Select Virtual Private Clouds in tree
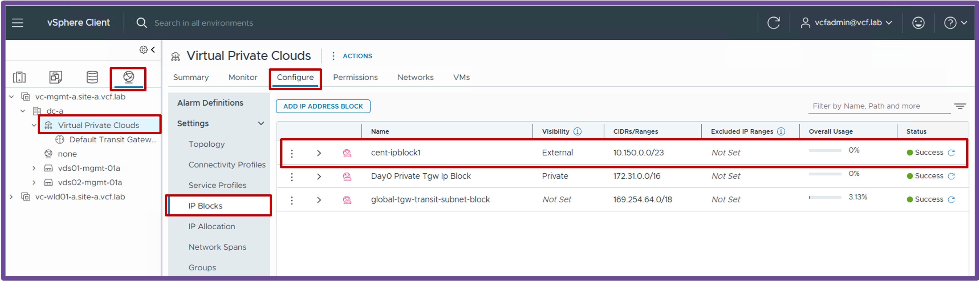Viewport: 980px width, 281px height. pos(99,125)
